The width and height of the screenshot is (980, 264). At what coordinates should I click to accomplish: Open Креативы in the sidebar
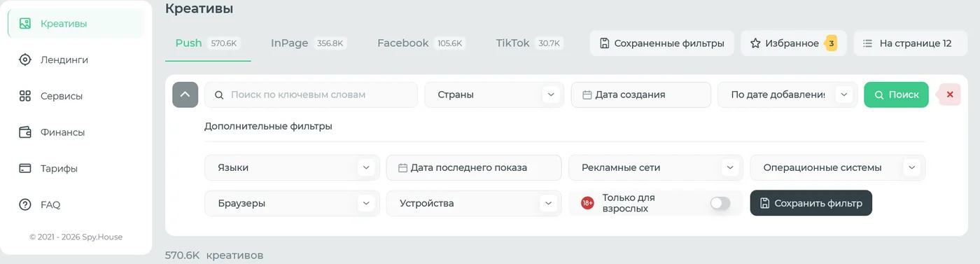click(76, 24)
